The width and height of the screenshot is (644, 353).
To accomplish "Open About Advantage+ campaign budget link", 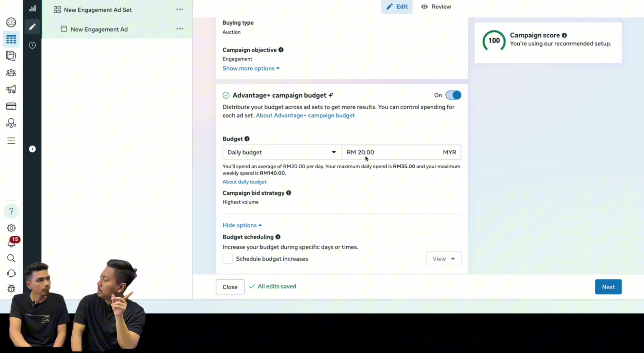I will click(305, 115).
